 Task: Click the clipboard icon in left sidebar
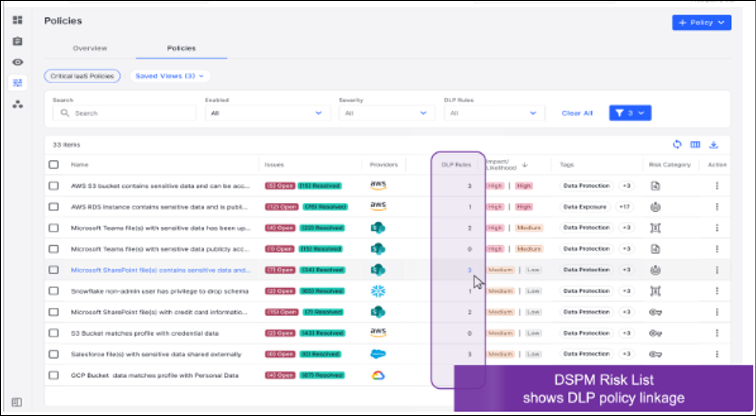click(17, 41)
